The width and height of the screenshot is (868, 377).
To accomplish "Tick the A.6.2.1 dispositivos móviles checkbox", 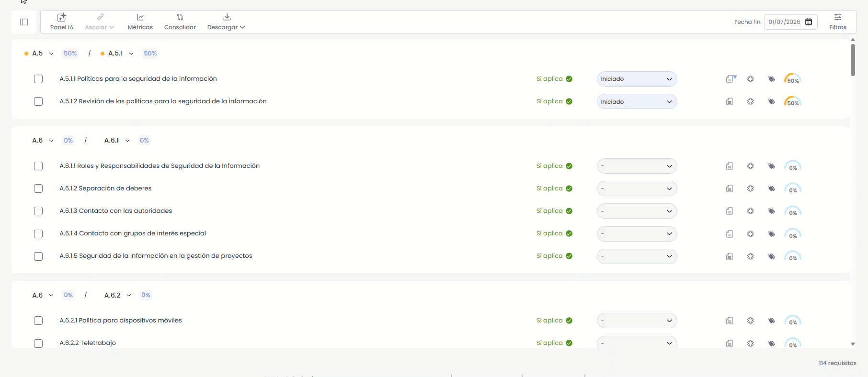I will click(38, 321).
